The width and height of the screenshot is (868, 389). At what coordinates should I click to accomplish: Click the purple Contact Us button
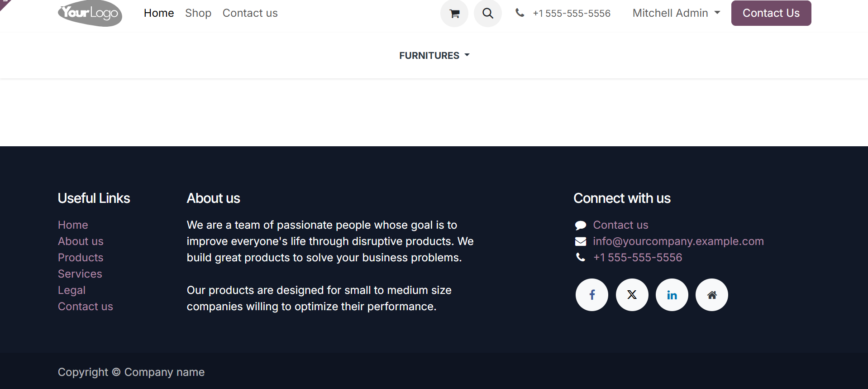pyautogui.click(x=771, y=13)
